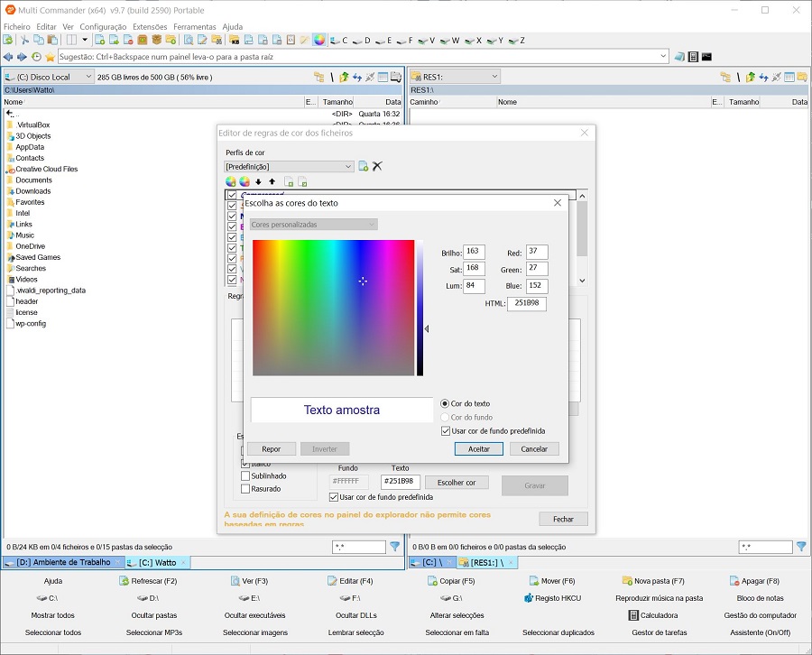The image size is (812, 655).
Task: Move rule down with the down arrow
Action: coord(258,181)
